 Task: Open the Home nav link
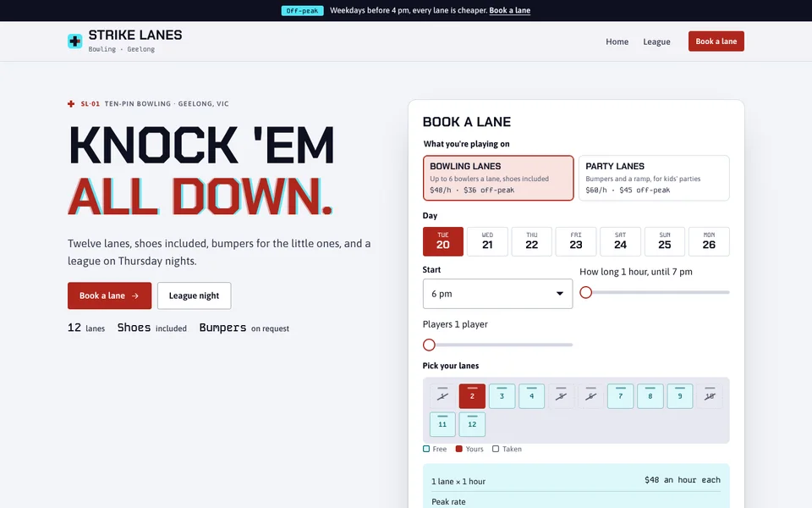coord(617,41)
